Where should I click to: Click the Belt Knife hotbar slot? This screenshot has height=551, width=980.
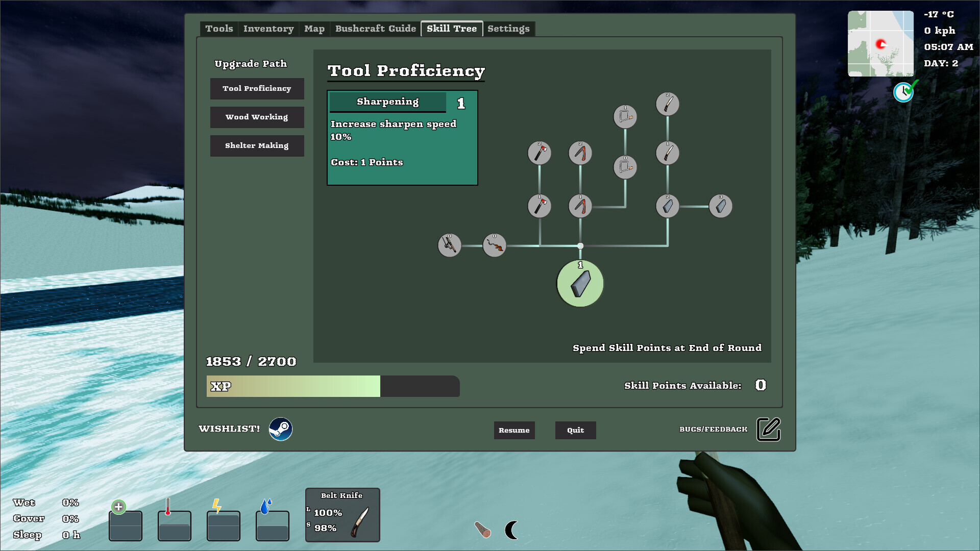tap(342, 515)
